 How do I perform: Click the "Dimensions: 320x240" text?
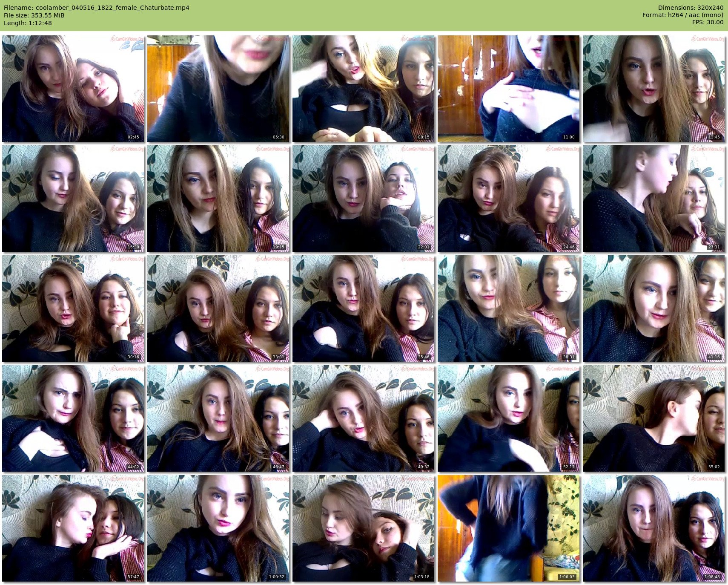[691, 8]
